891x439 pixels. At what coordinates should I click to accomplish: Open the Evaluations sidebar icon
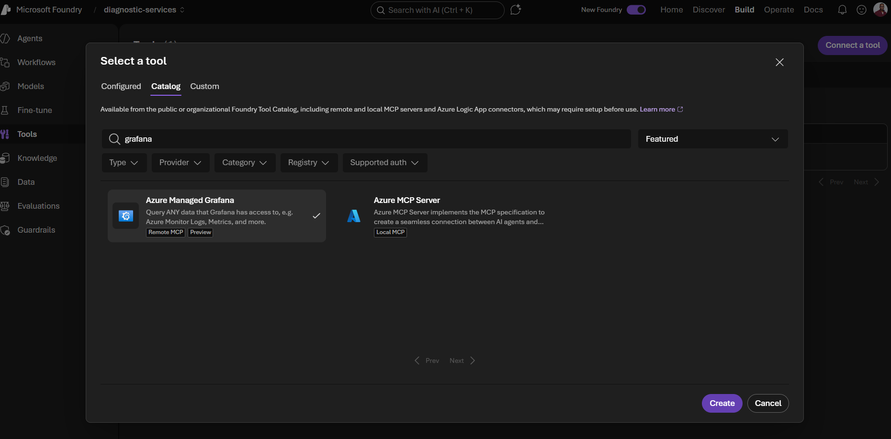coord(5,206)
